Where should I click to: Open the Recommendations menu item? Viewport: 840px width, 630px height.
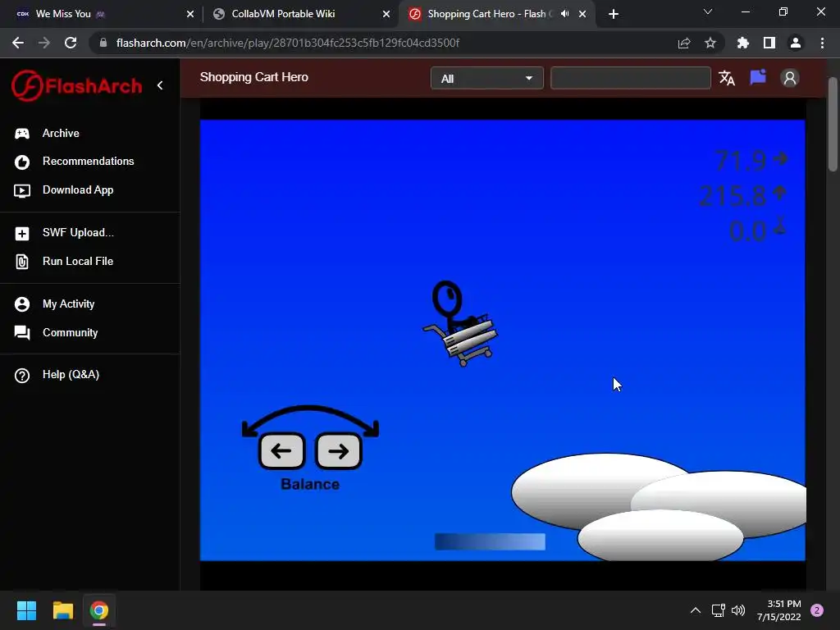pos(89,162)
